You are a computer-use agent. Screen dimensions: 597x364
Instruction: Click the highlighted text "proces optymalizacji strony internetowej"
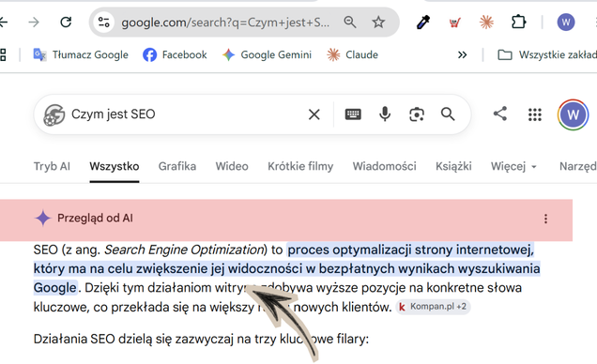pos(410,250)
